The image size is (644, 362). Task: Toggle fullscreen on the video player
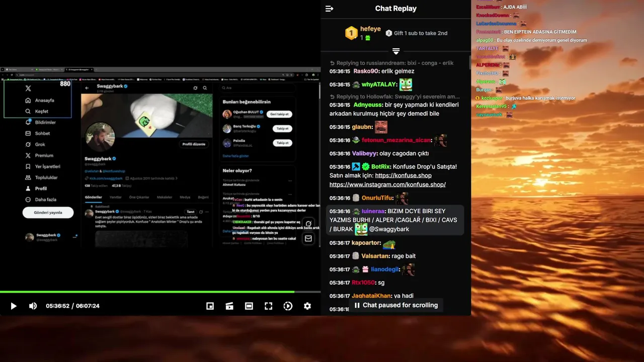click(x=269, y=306)
